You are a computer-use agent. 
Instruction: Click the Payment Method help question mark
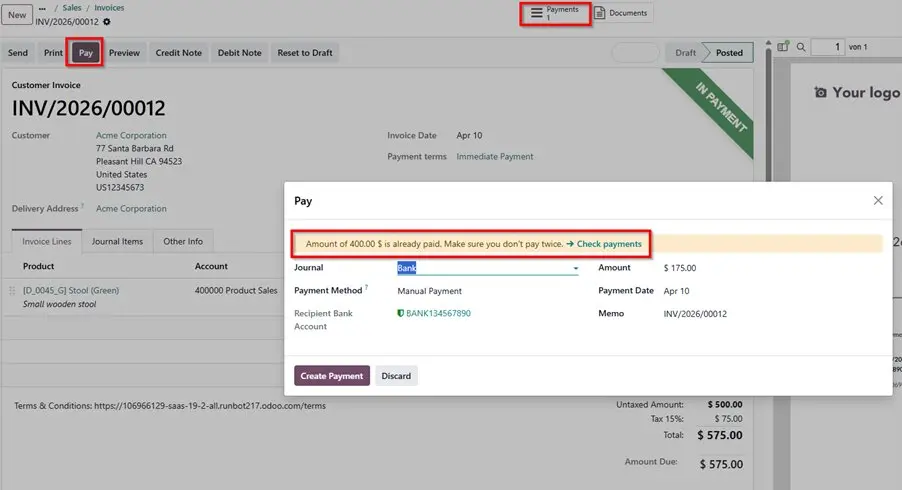click(x=367, y=288)
